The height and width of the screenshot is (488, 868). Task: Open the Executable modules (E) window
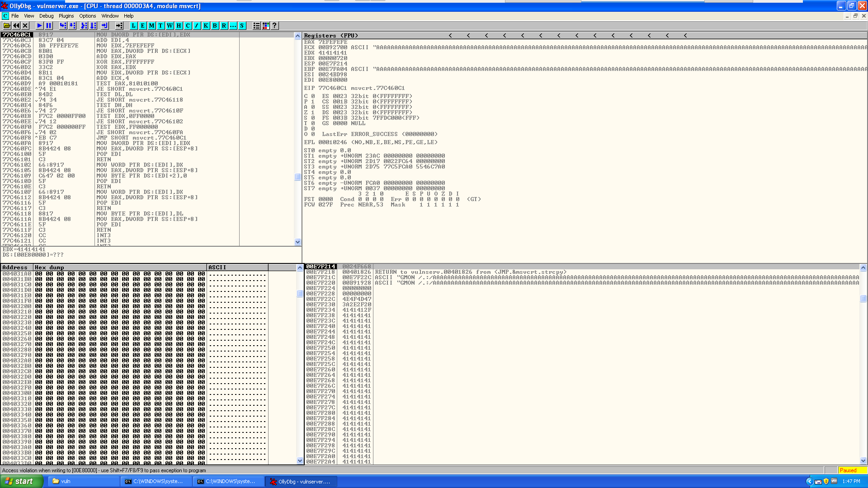coord(142,26)
